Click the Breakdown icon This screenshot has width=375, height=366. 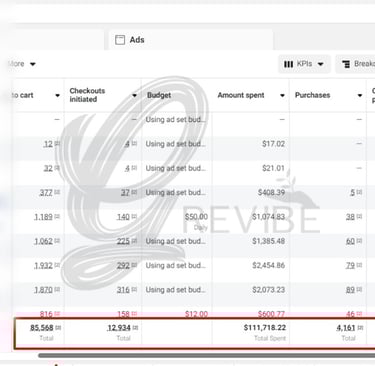pos(346,64)
